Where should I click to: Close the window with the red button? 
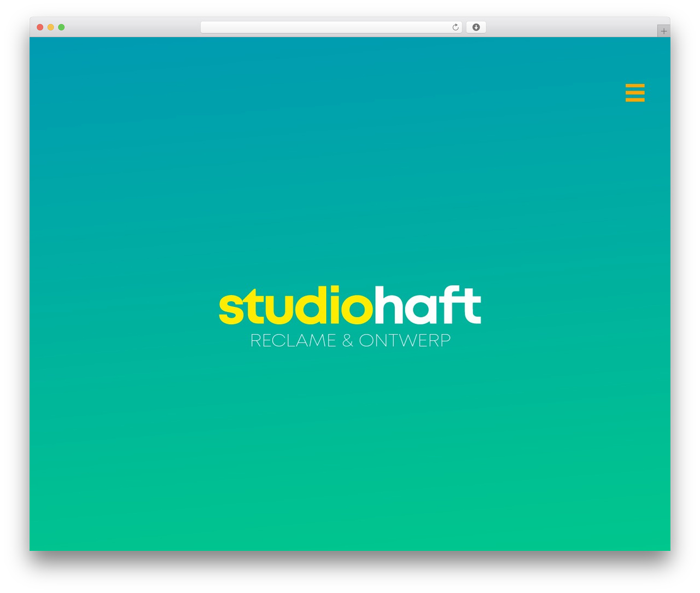[x=40, y=27]
